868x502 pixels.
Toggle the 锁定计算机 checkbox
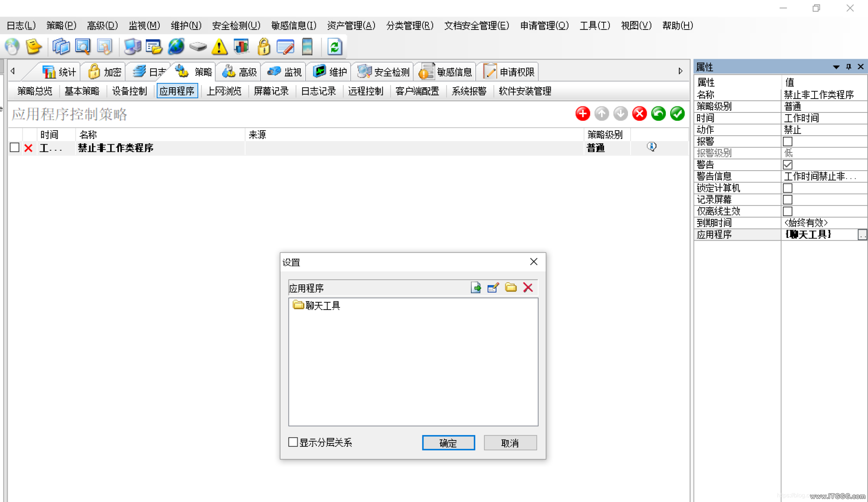(x=788, y=188)
